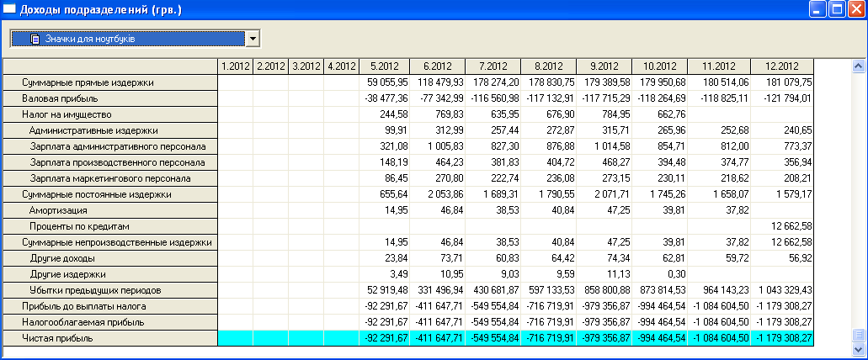
Task: Open the division selector dropdown arrow
Action: tap(253, 39)
